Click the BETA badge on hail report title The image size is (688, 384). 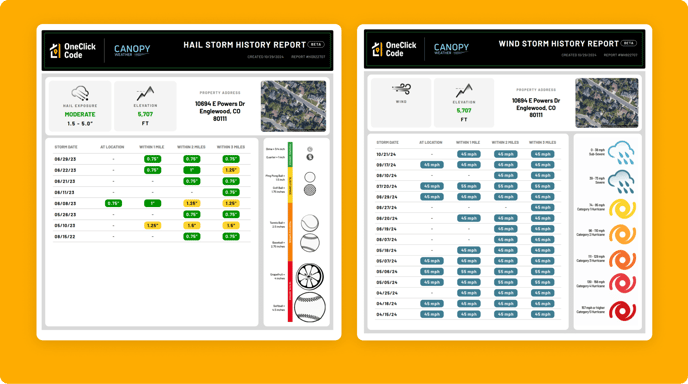tap(316, 44)
